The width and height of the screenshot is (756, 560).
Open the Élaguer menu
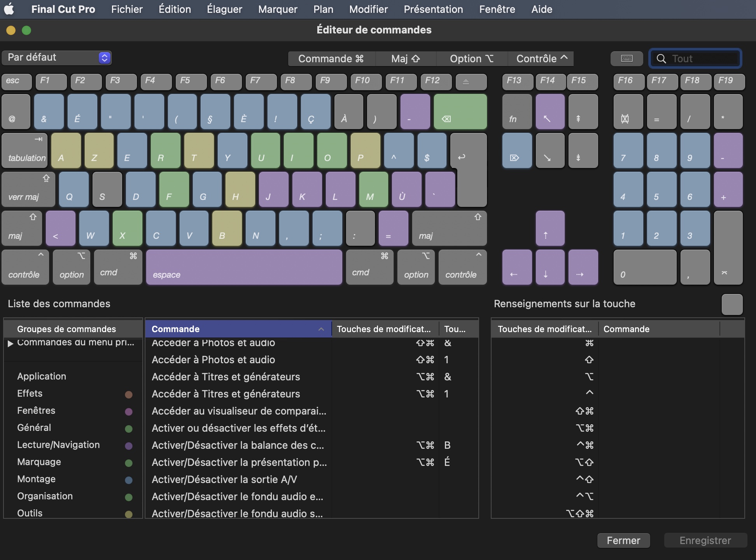pyautogui.click(x=224, y=9)
